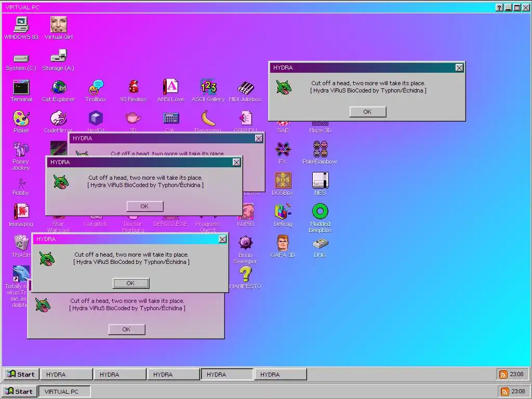Click the focused OK button in the active HYDRA dialog
The height and width of the screenshot is (399, 532).
click(x=130, y=283)
